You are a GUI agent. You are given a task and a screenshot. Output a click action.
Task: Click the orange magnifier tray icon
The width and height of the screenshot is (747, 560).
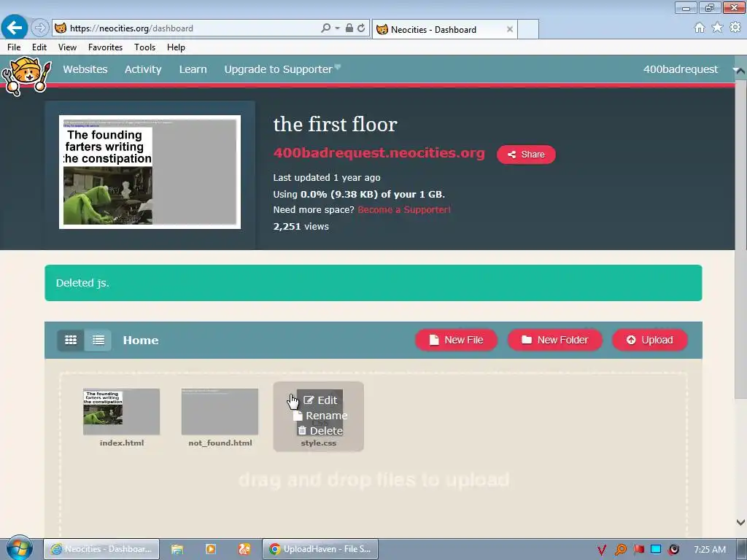pos(620,550)
